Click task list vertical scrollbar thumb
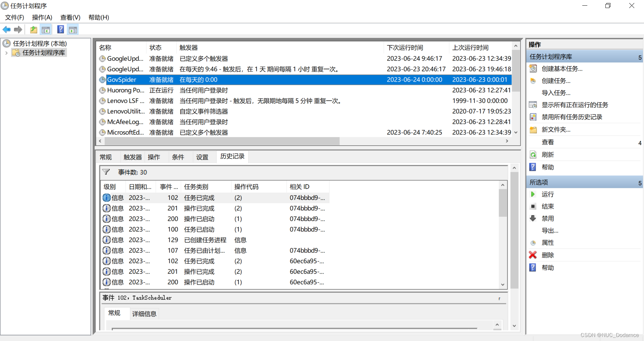The image size is (644, 341). [516, 70]
